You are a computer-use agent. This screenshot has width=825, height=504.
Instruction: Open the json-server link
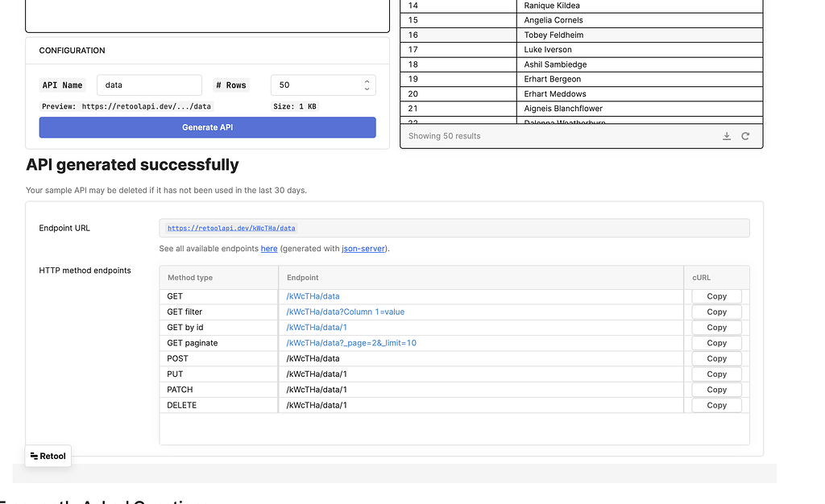pos(363,249)
